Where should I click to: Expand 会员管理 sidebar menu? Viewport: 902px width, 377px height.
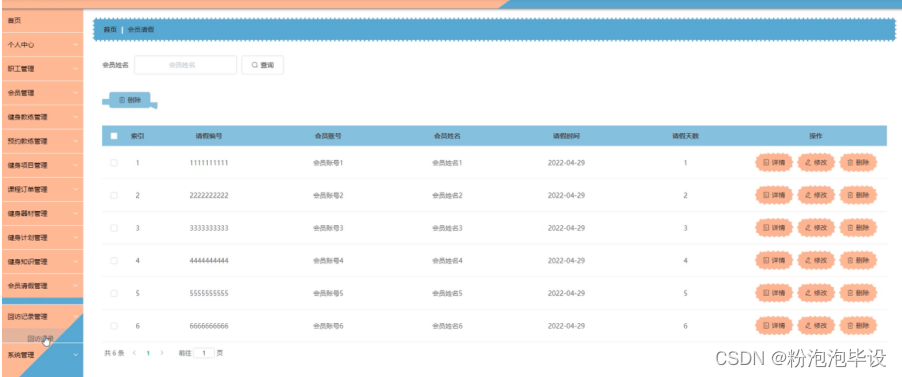point(43,93)
